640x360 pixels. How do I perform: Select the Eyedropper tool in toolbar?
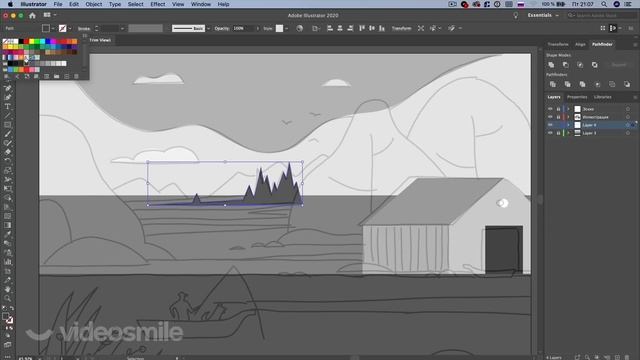[x=7, y=234]
